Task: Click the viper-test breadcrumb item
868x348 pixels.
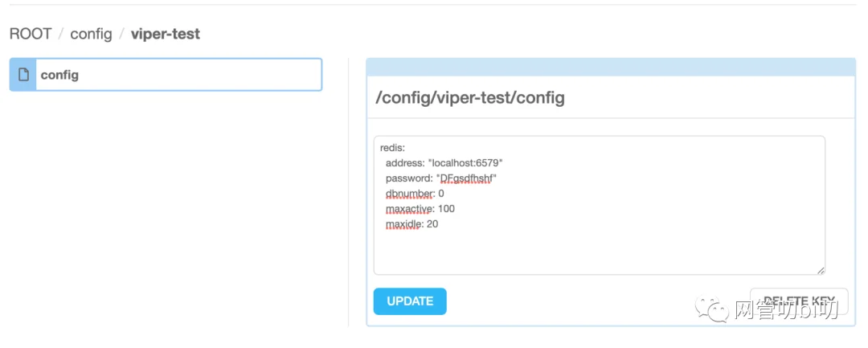Action: point(166,35)
